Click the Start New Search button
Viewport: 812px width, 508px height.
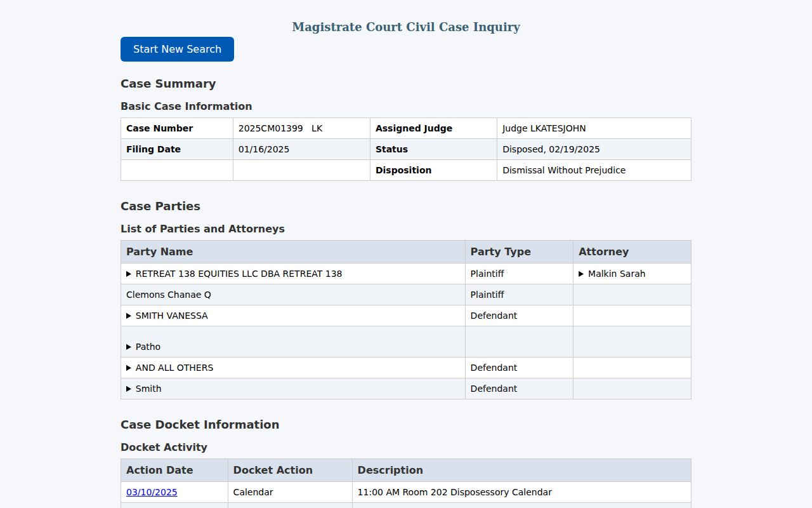pyautogui.click(x=177, y=49)
